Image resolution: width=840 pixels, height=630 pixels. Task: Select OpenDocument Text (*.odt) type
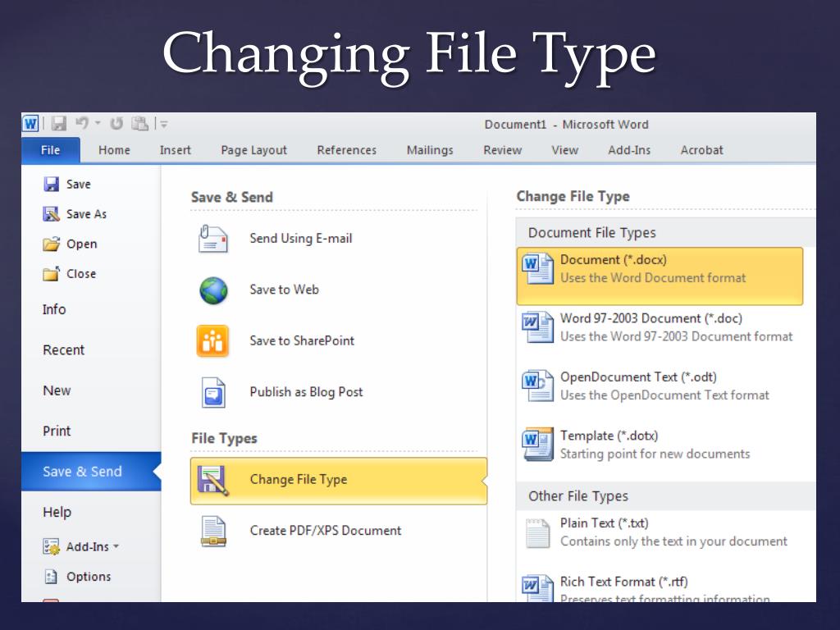point(660,386)
